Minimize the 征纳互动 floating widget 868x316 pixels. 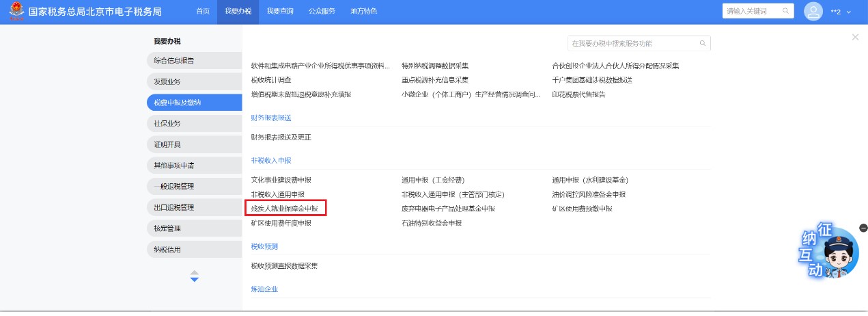coord(863,228)
